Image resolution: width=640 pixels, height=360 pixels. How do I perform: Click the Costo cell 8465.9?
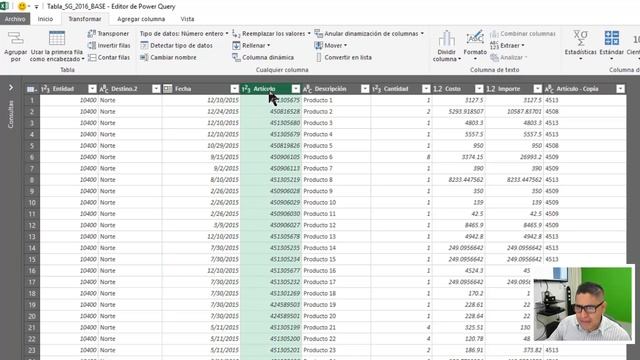point(458,225)
